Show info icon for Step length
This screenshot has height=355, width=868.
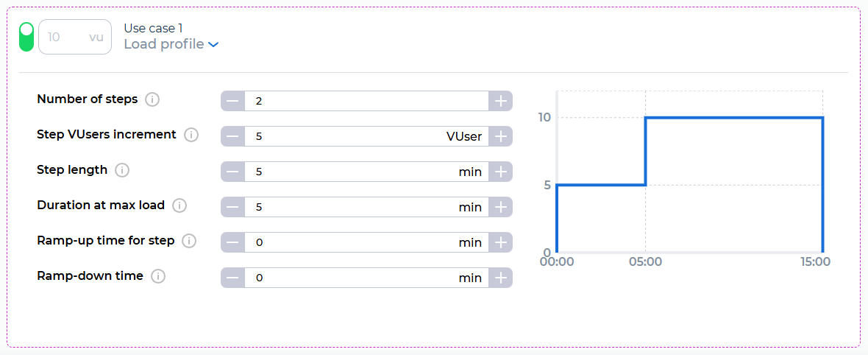(122, 170)
